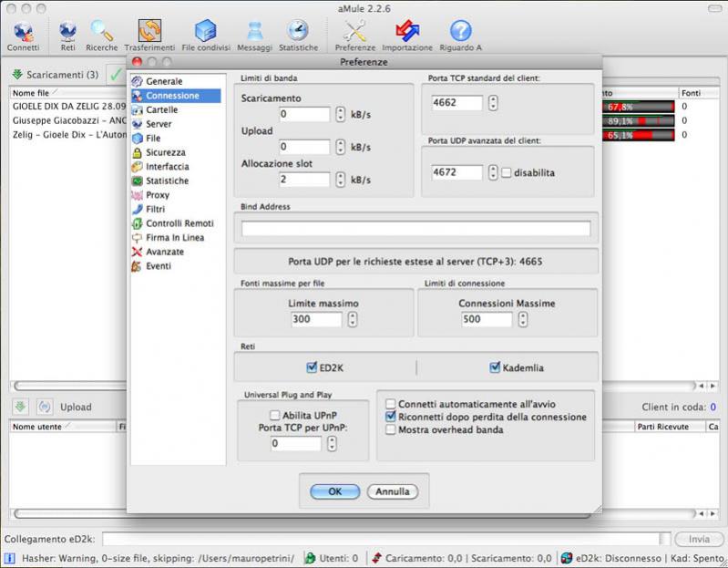Image resolution: width=728 pixels, height=568 pixels.
Task: Uncheck the ED2K network checkbox
Action: [312, 367]
